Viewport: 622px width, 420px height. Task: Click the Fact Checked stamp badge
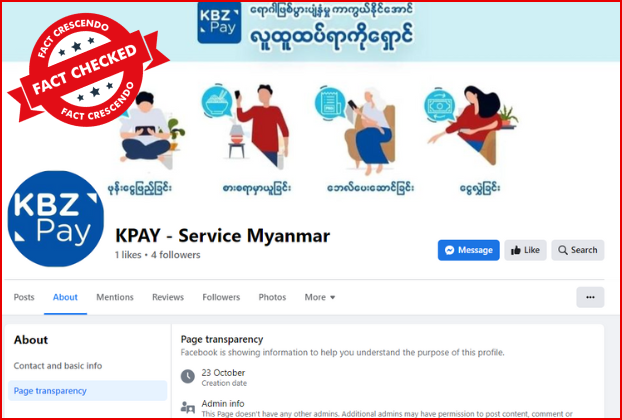click(x=88, y=69)
